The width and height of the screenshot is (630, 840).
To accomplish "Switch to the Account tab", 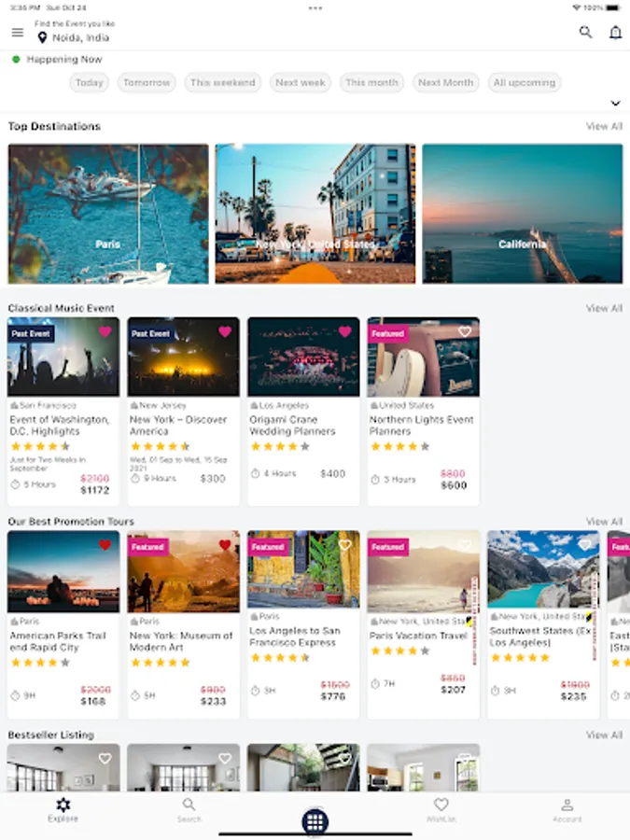I will pyautogui.click(x=567, y=809).
